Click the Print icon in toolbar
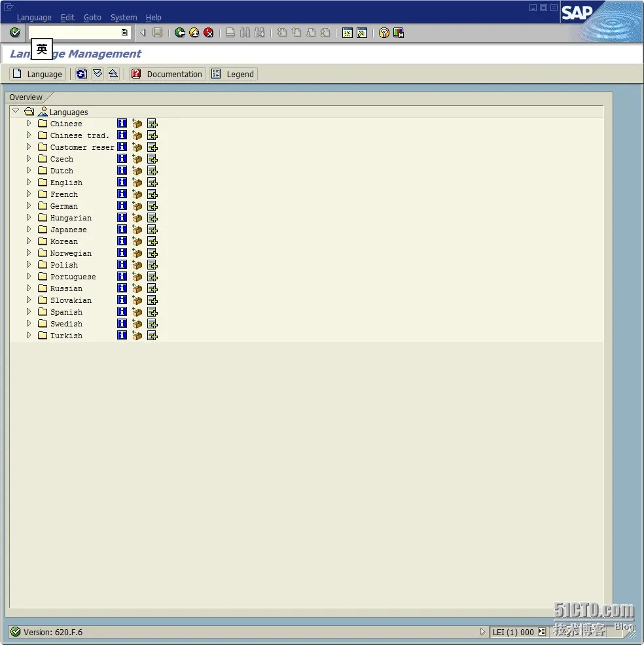644x645 pixels. click(x=230, y=33)
